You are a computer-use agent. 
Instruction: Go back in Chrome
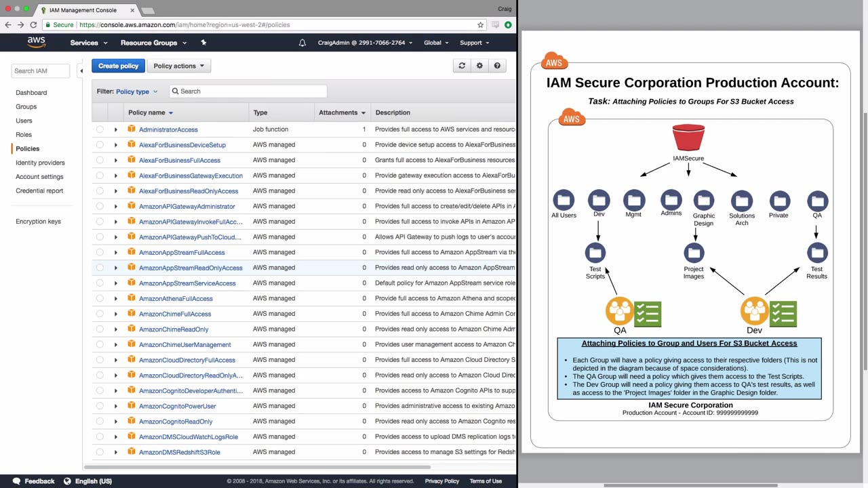click(x=8, y=25)
